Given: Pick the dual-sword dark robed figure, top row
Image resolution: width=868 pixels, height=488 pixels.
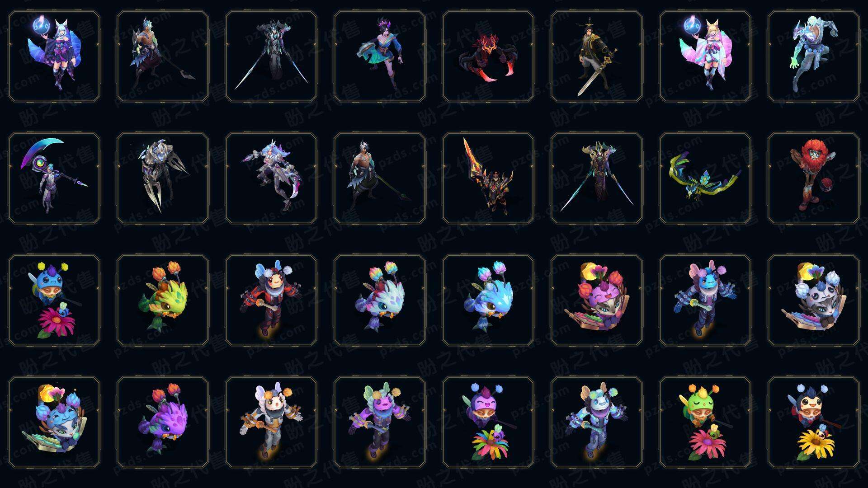Looking at the screenshot, I should click(x=271, y=56).
